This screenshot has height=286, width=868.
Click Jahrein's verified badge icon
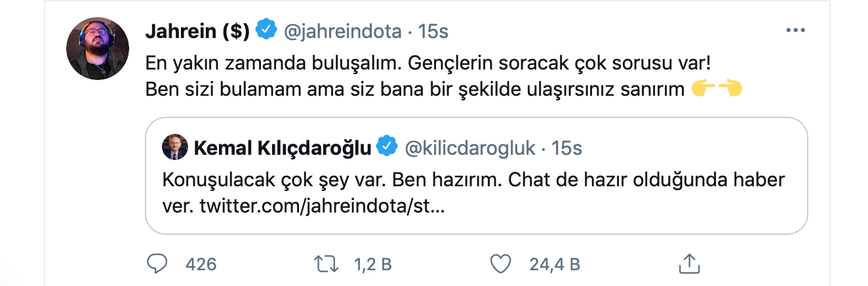click(x=266, y=31)
